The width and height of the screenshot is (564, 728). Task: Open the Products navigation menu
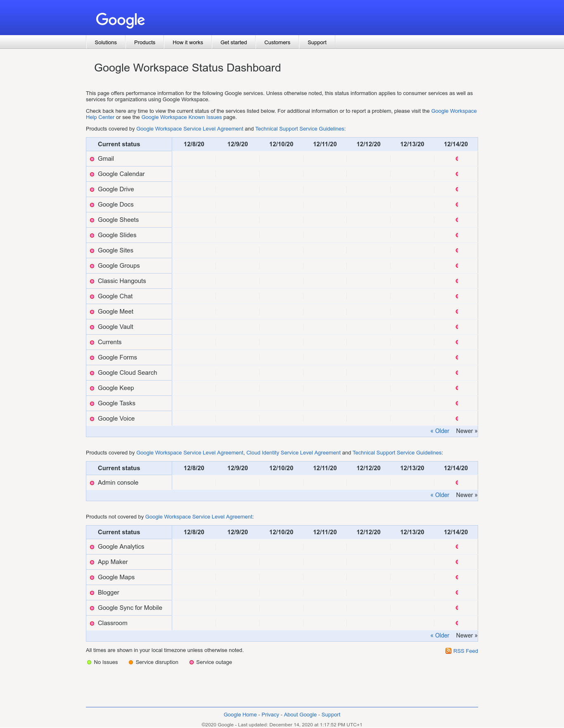pyautogui.click(x=145, y=42)
